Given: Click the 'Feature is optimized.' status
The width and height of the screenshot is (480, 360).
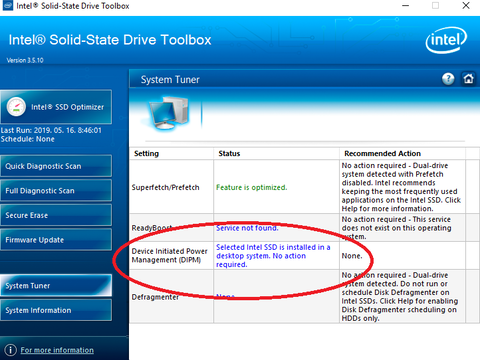Looking at the screenshot, I should (251, 187).
